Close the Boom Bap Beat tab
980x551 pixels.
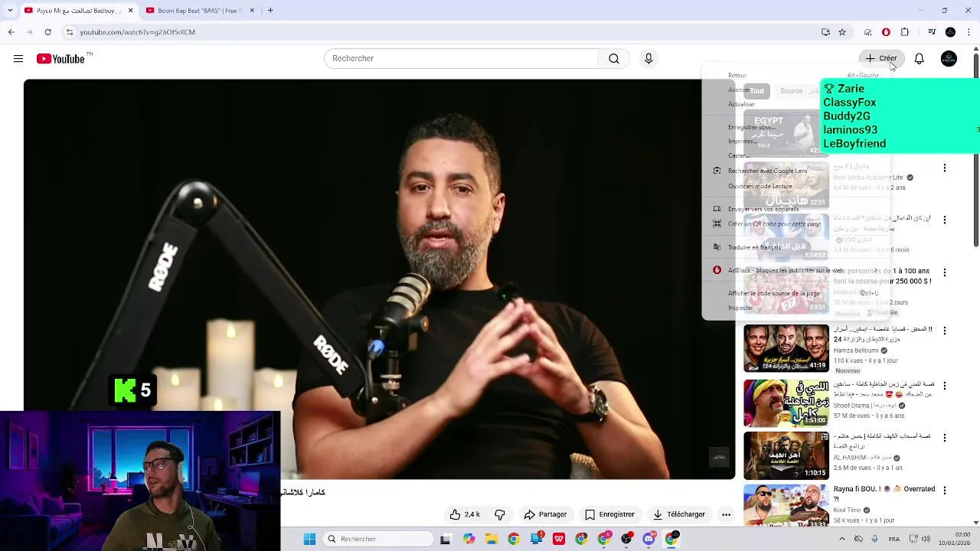253,11
